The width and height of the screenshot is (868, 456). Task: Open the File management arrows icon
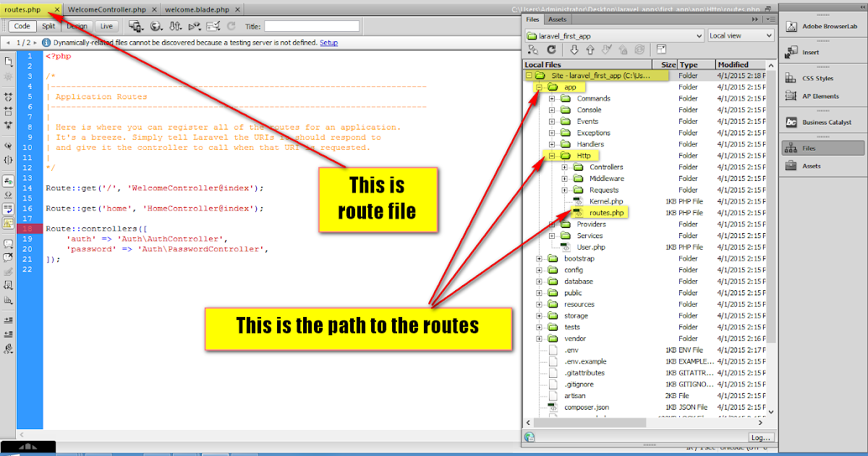tap(174, 26)
